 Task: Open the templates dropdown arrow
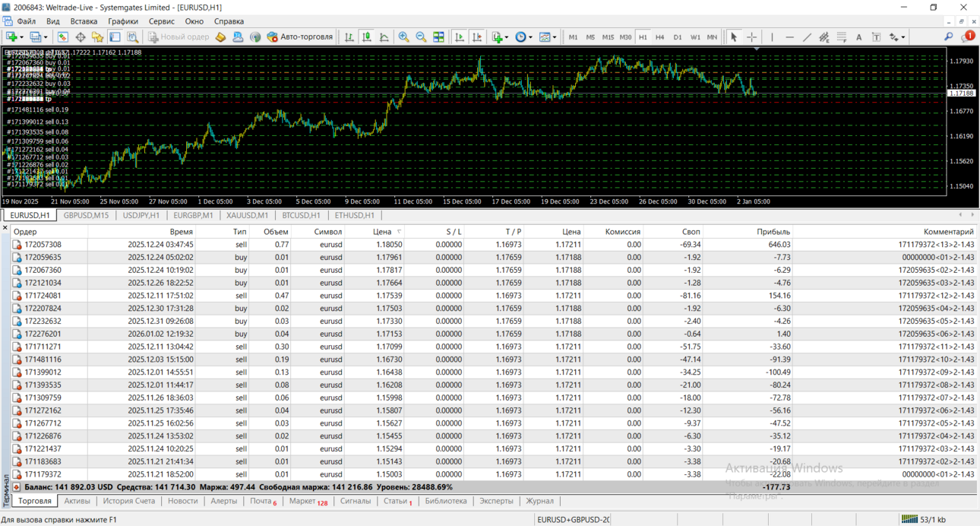(555, 36)
